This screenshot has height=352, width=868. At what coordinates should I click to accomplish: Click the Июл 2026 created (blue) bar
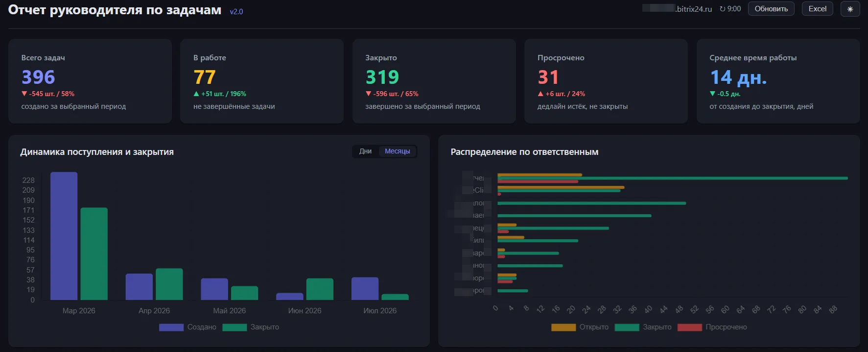[365, 289]
